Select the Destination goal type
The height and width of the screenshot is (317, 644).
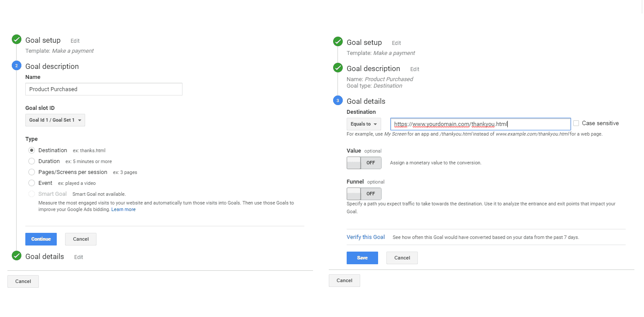(31, 150)
